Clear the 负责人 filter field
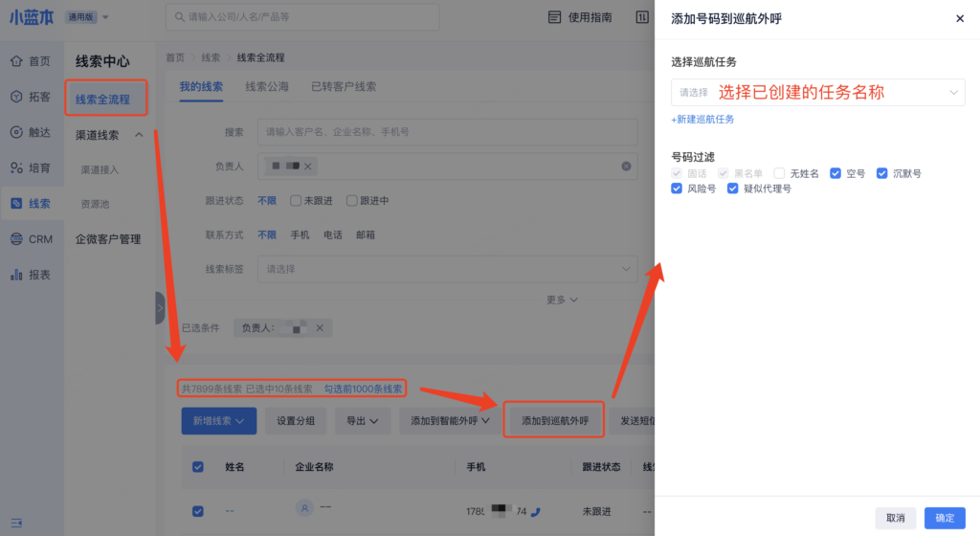This screenshot has height=536, width=980. click(626, 167)
